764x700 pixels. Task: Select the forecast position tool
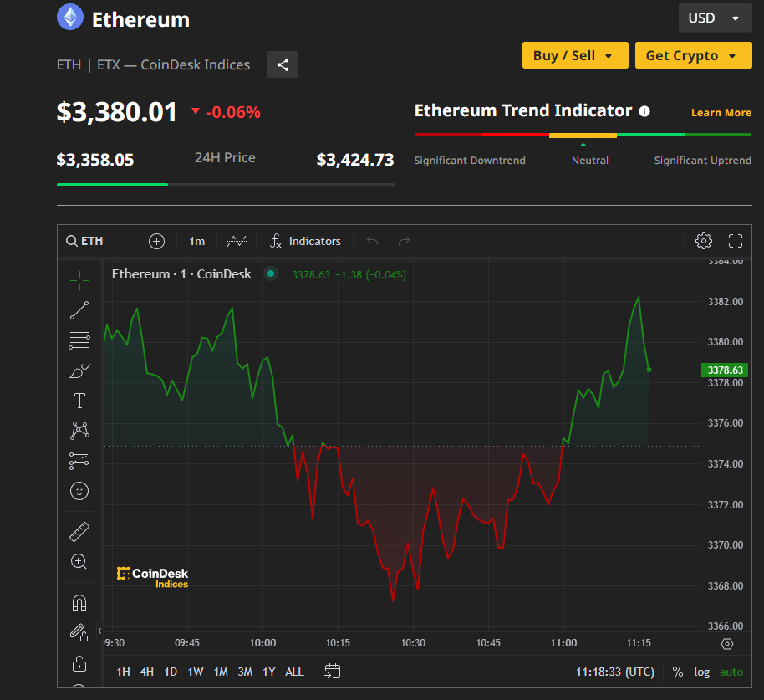[79, 461]
